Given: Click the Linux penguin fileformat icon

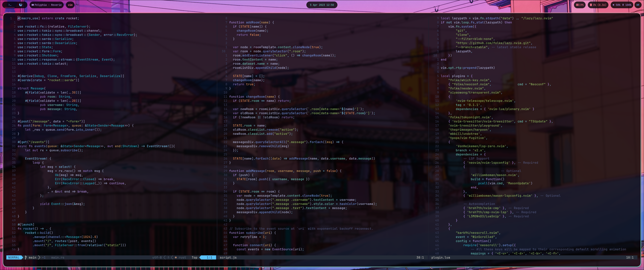Looking at the screenshot, I should 168,257.
